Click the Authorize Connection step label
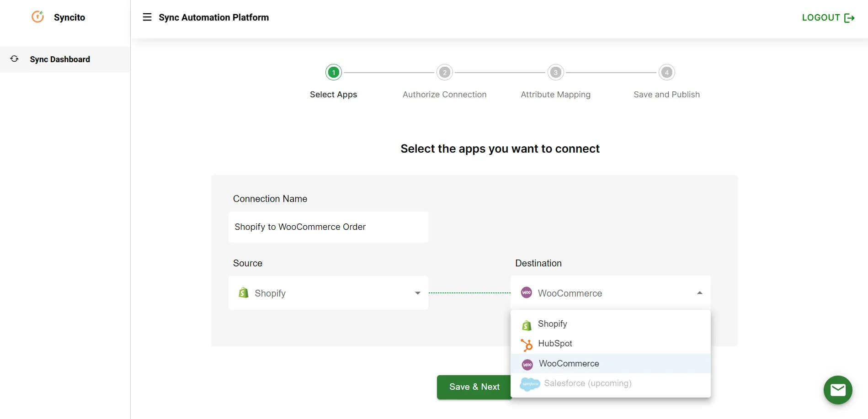This screenshot has height=419, width=868. click(444, 95)
